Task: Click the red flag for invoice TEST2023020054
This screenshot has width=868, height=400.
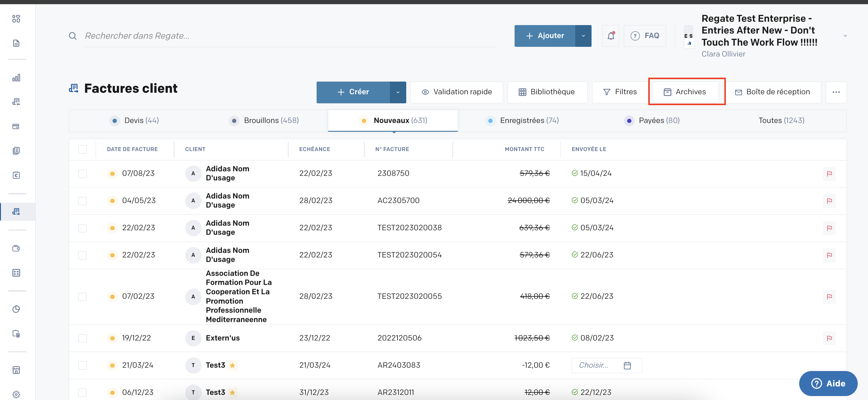Action: 829,255
